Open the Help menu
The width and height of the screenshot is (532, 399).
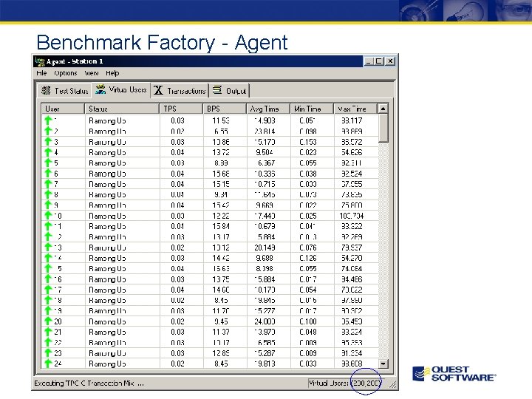click(x=112, y=73)
